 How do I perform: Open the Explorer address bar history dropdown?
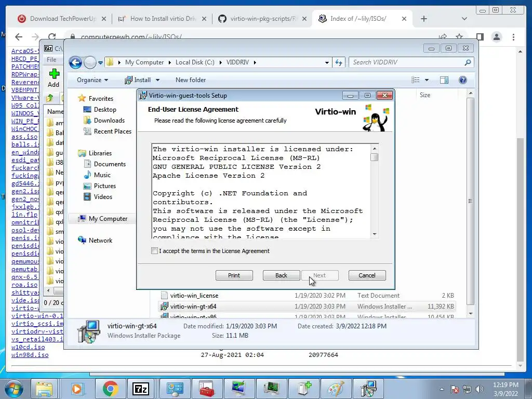click(x=327, y=62)
